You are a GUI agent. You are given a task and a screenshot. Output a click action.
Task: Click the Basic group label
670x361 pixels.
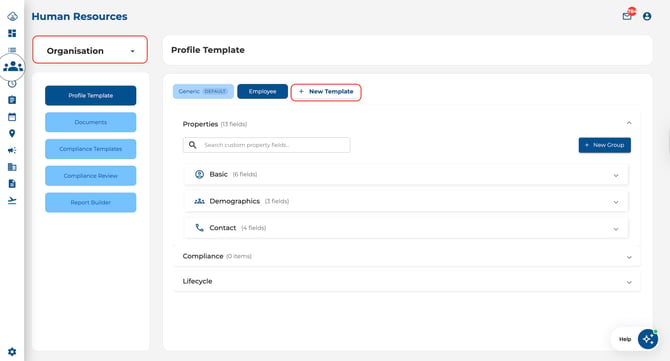click(218, 174)
